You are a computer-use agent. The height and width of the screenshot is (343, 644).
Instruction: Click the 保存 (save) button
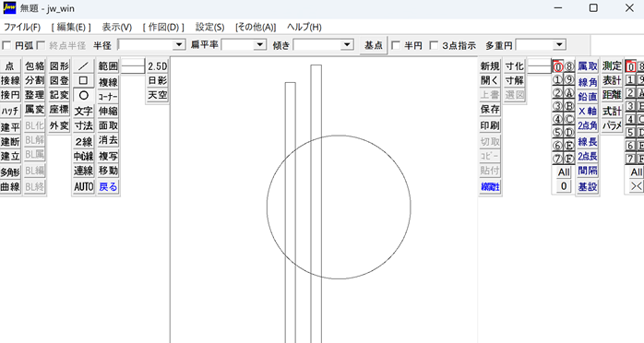pyautogui.click(x=490, y=109)
